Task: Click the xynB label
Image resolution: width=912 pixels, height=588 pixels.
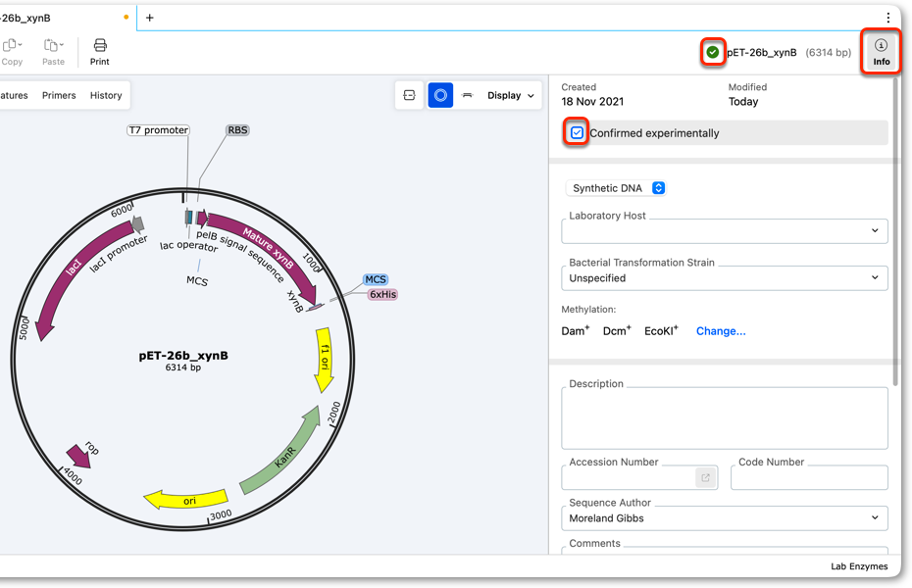Action: tap(295, 301)
